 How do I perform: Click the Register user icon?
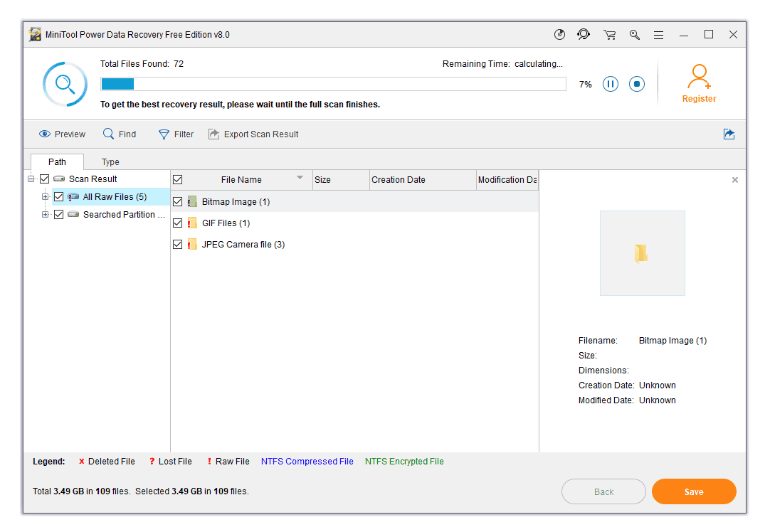pos(699,77)
